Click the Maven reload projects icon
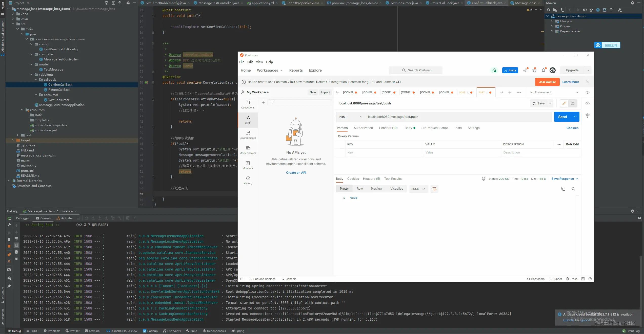 [548, 10]
